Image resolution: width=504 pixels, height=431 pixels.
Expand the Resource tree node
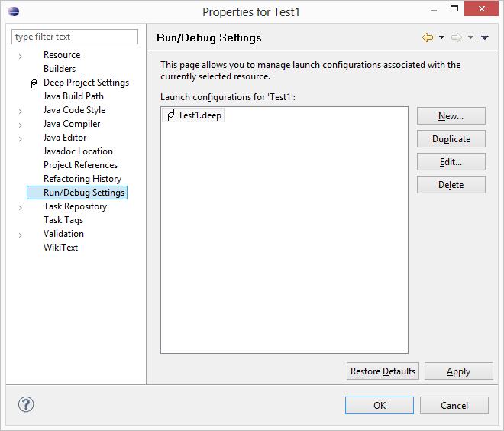tap(21, 56)
